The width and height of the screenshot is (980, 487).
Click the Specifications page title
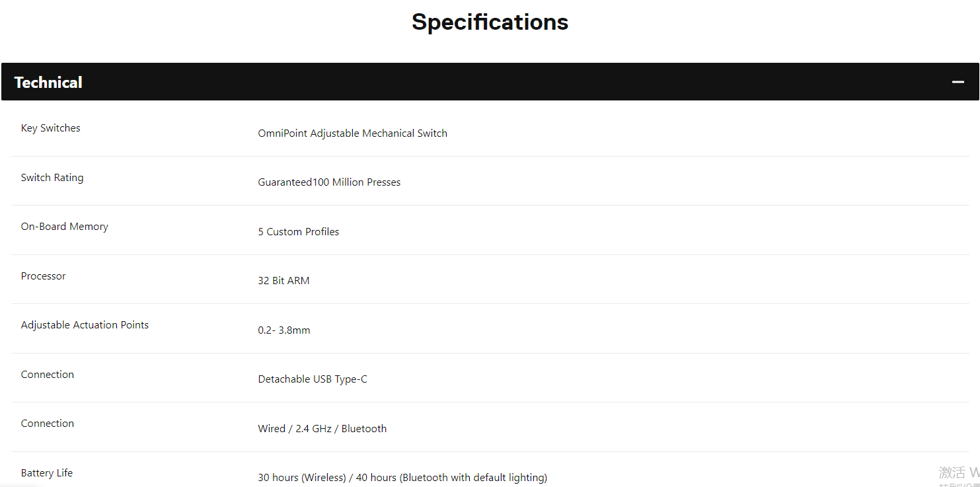coord(490,22)
